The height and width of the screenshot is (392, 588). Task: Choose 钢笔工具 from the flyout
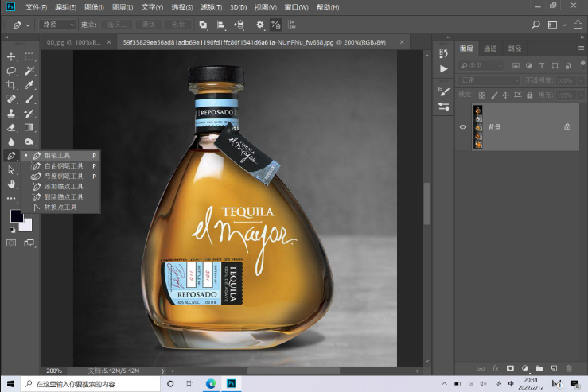60,156
